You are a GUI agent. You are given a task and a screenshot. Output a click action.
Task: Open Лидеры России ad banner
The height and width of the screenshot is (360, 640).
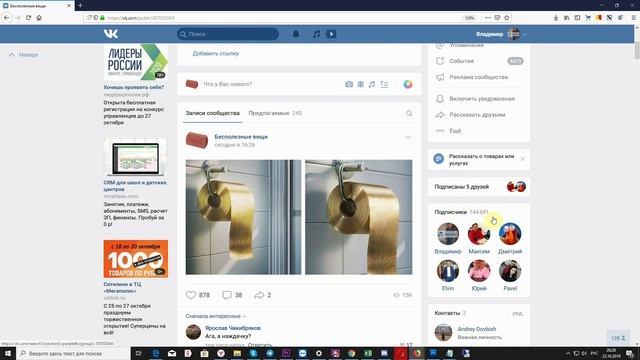click(136, 62)
